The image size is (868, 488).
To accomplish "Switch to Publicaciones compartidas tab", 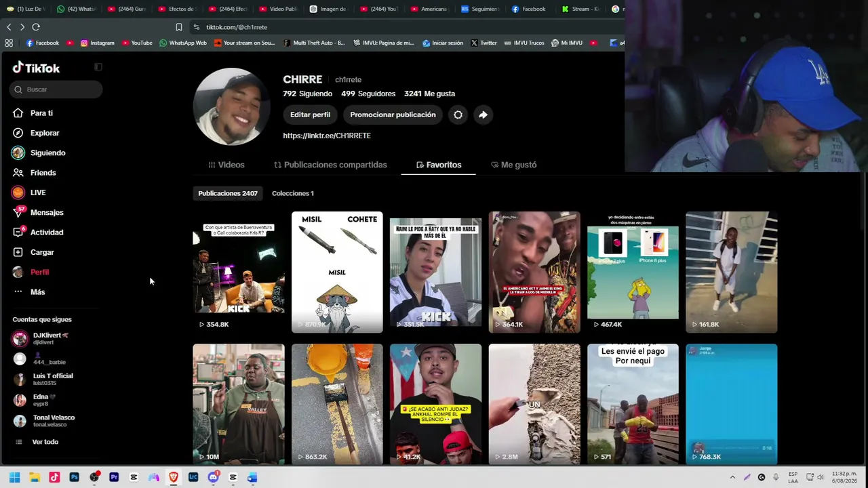I will coord(330,165).
